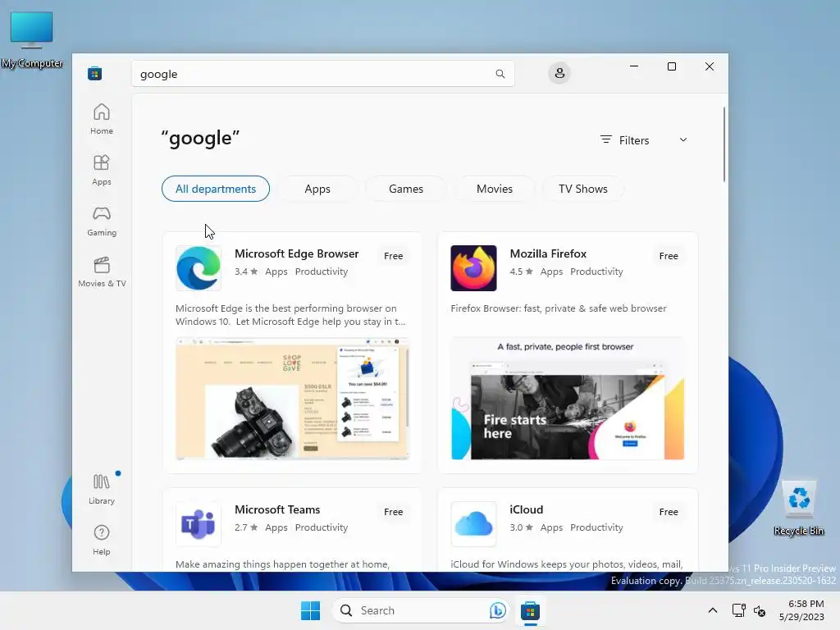The image size is (840, 630).
Task: Click the '3.0' rating of iCloud
Action: [x=521, y=527]
